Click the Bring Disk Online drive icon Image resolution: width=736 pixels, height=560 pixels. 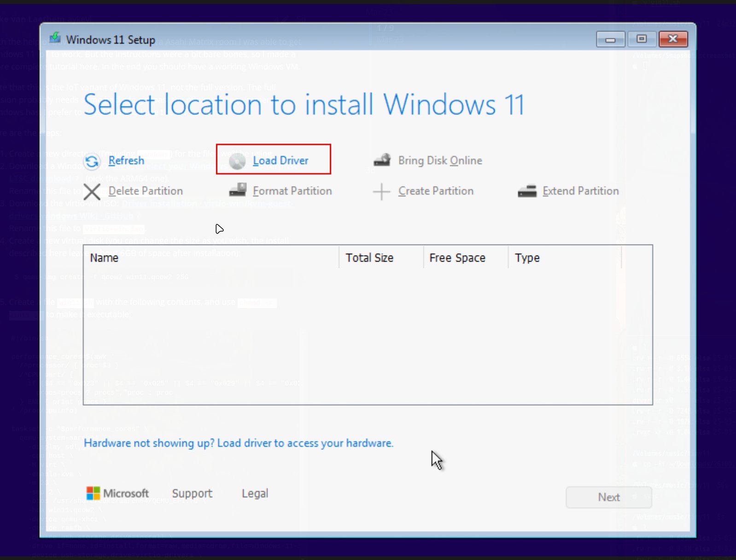point(382,160)
